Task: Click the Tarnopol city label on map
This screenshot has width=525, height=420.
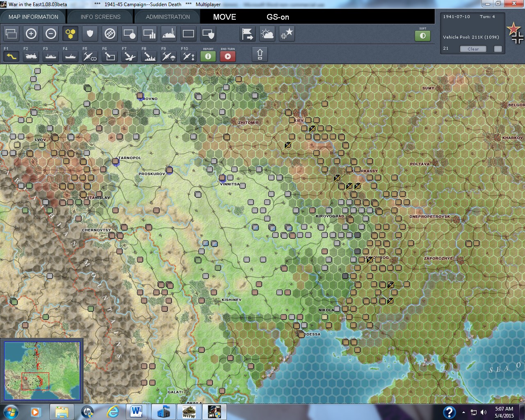Action: click(x=130, y=158)
